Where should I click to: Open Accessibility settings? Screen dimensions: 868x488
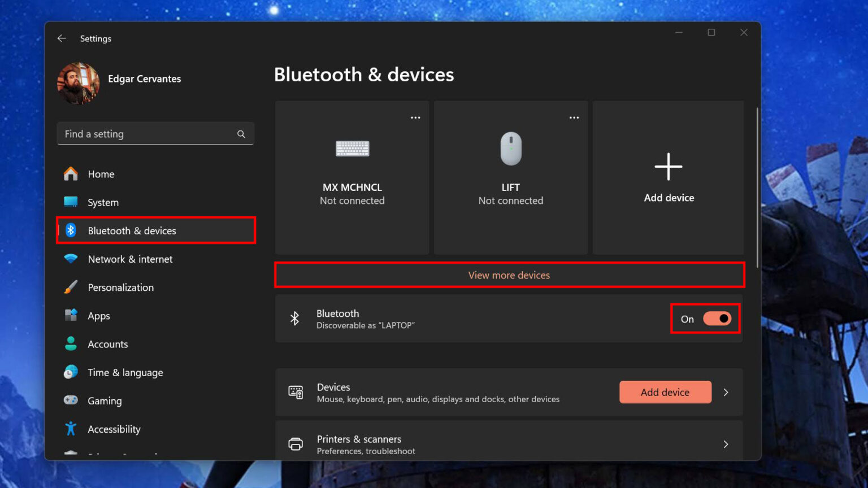[70, 429]
